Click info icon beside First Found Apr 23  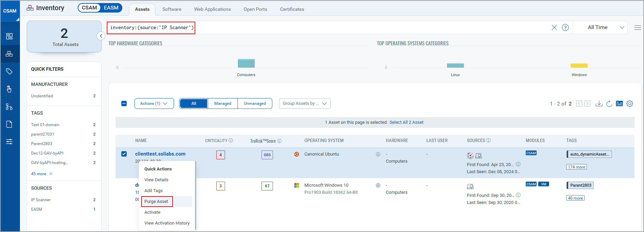tap(518, 164)
